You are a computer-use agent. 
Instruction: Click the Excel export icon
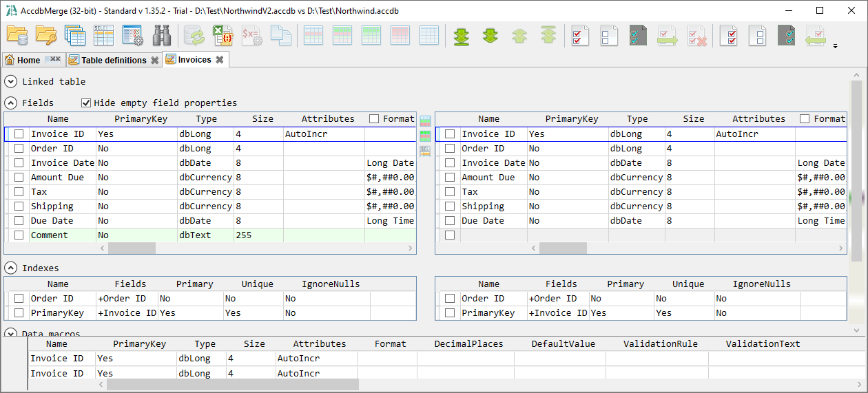223,35
